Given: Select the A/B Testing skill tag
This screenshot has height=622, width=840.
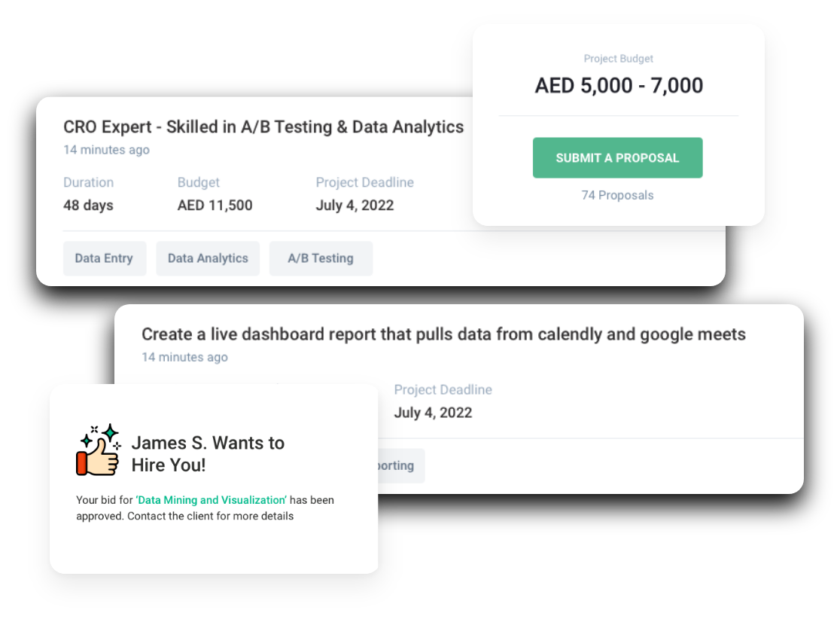Looking at the screenshot, I should 321,258.
